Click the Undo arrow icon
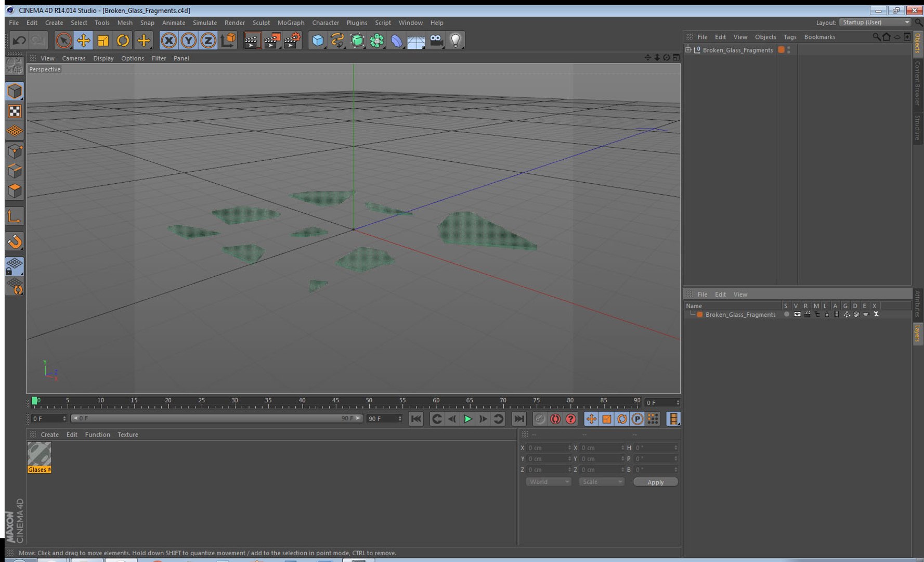 pos(19,40)
